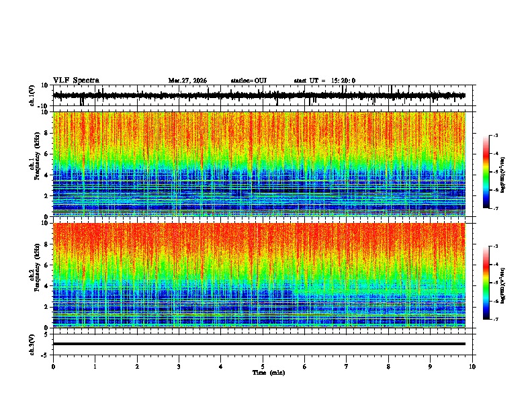Viewport: 532px width, 411px height.
Task: Click the ch.1 color bar PSD units label
Action: click(x=502, y=175)
